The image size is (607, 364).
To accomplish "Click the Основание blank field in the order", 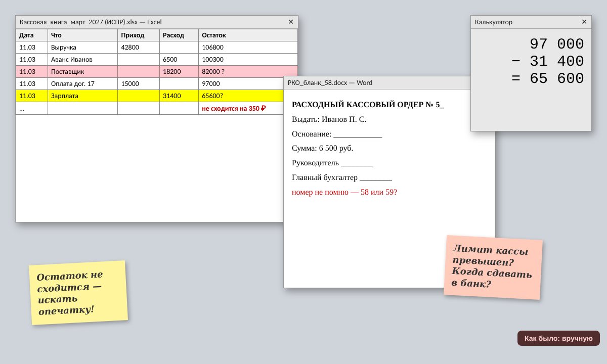I will click(x=358, y=134).
